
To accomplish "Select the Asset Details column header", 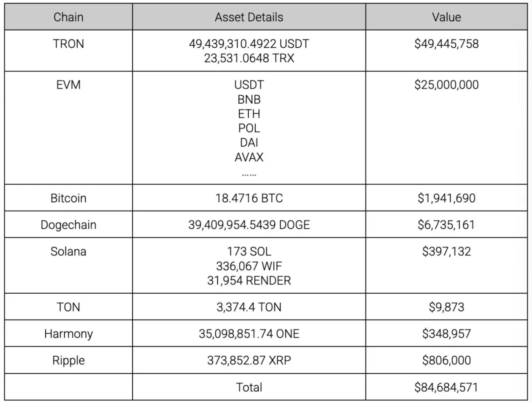I will [x=249, y=17].
